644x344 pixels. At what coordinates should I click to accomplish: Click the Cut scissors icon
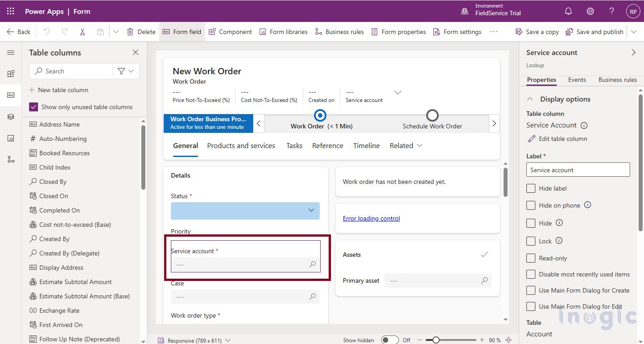(x=82, y=32)
